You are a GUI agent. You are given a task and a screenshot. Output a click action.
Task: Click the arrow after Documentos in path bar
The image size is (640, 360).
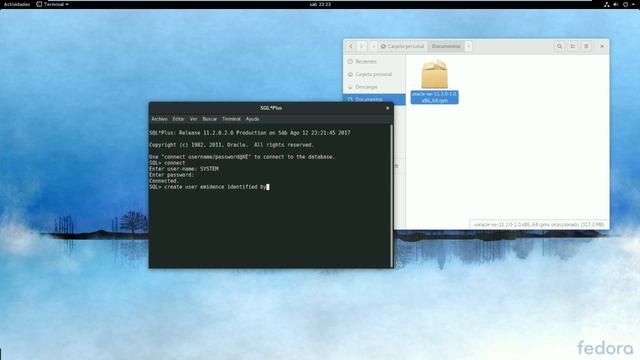tap(469, 46)
